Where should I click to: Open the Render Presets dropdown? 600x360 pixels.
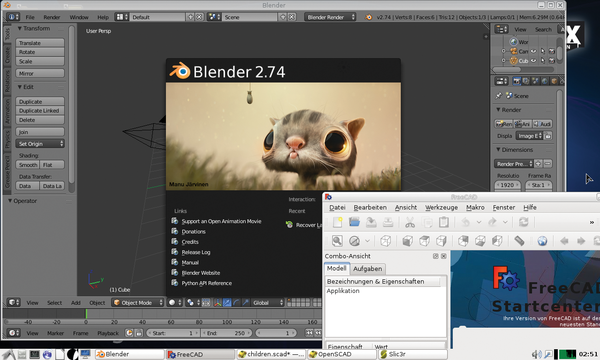point(514,164)
